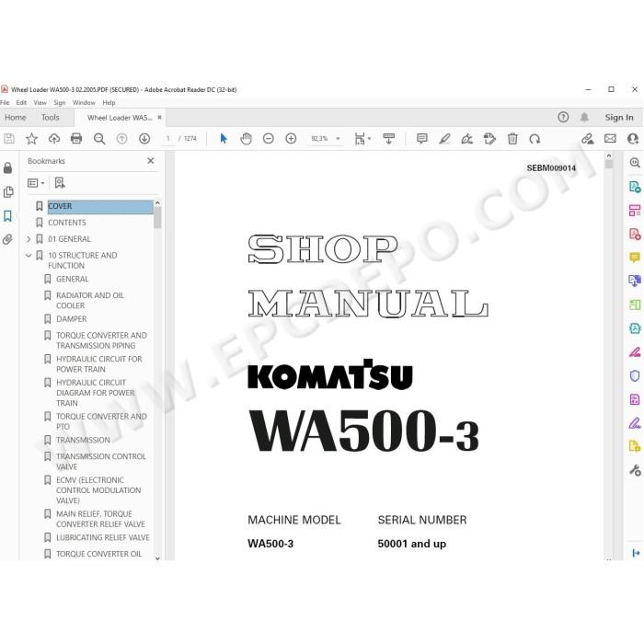Toggle read mode scrolling icon
The width and height of the screenshot is (644, 644).
point(388,139)
